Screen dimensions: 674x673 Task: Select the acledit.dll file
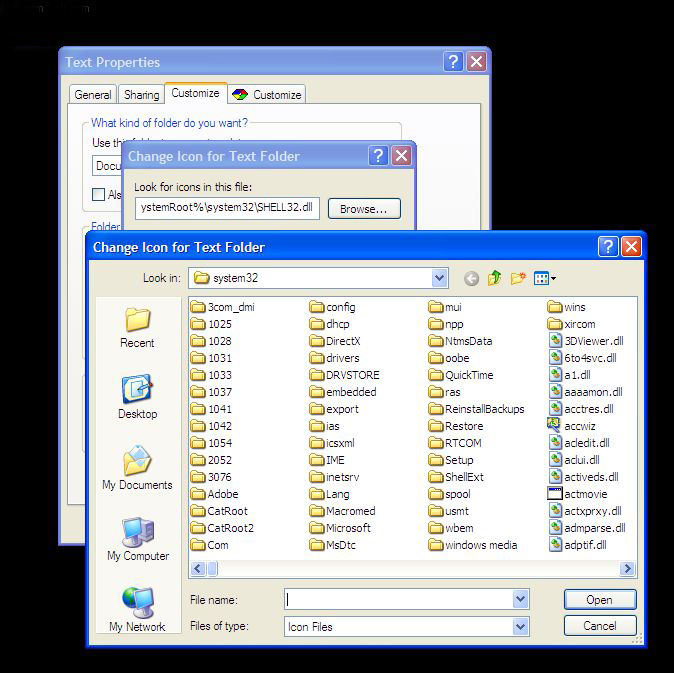click(x=579, y=443)
